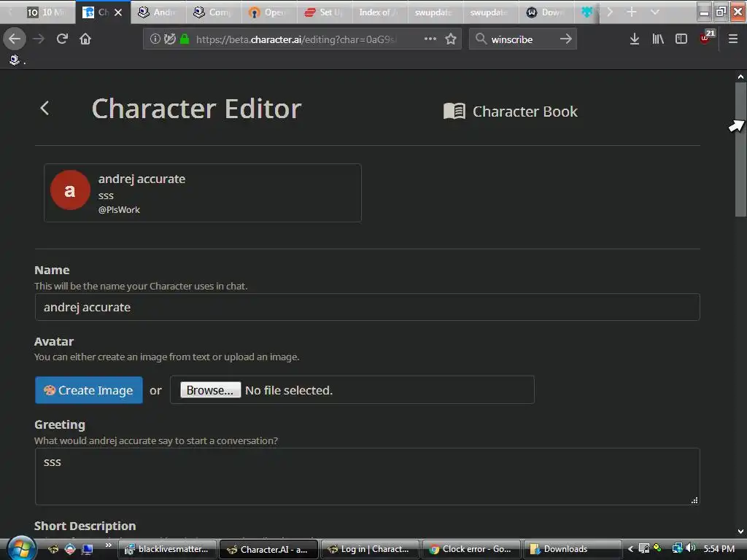
Task: Switch to the 'Andr' tab
Action: 158,12
